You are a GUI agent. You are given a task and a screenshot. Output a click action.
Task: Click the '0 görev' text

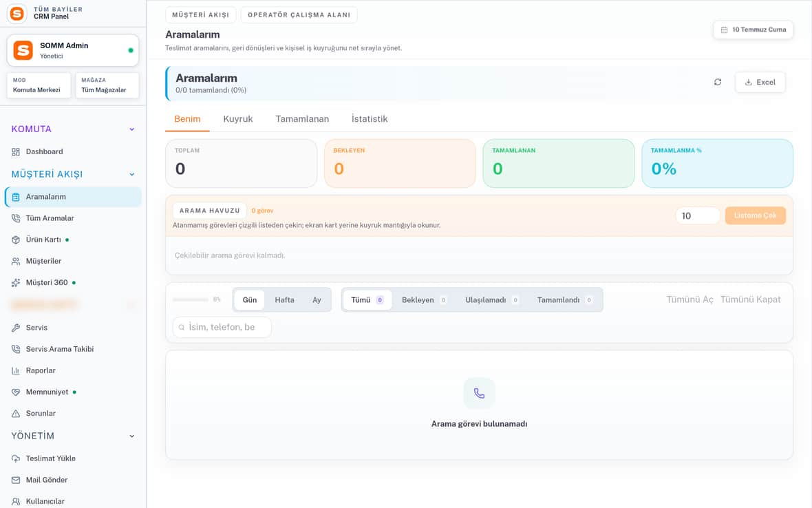coord(263,211)
